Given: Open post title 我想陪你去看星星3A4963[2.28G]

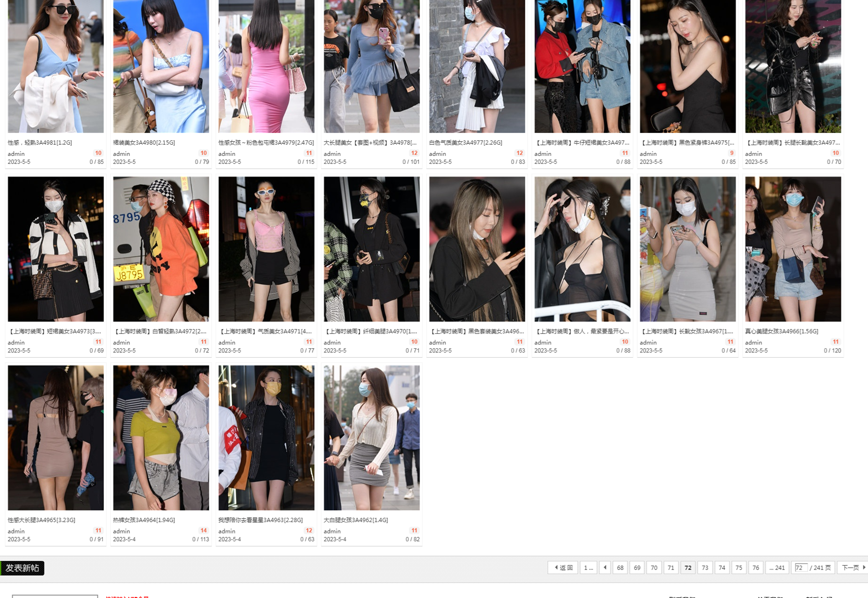Looking at the screenshot, I should click(x=260, y=520).
